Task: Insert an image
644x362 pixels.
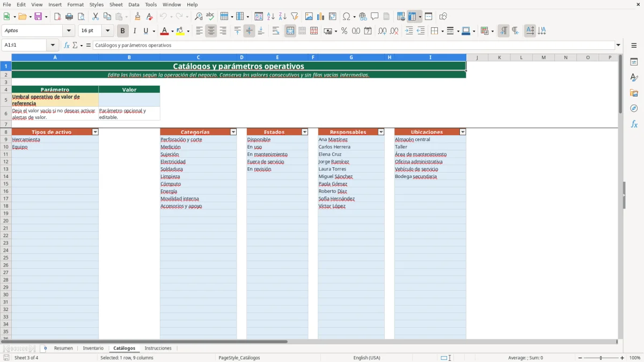Action: 309,17
